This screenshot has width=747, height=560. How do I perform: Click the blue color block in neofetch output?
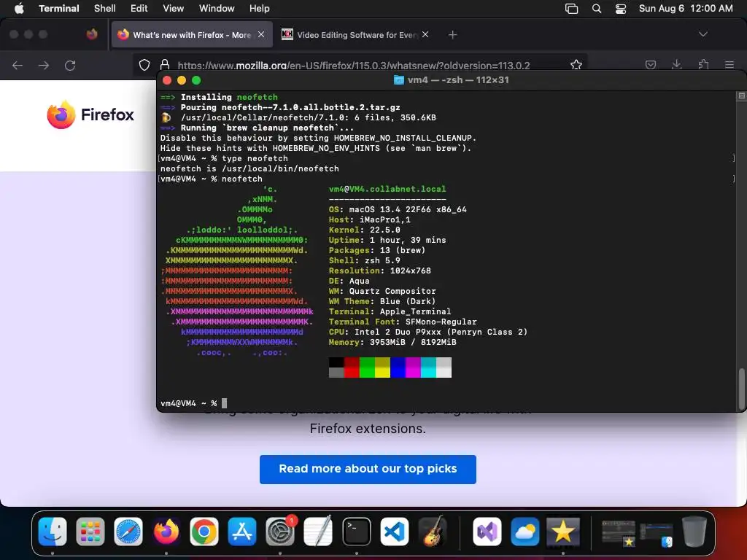tap(398, 367)
